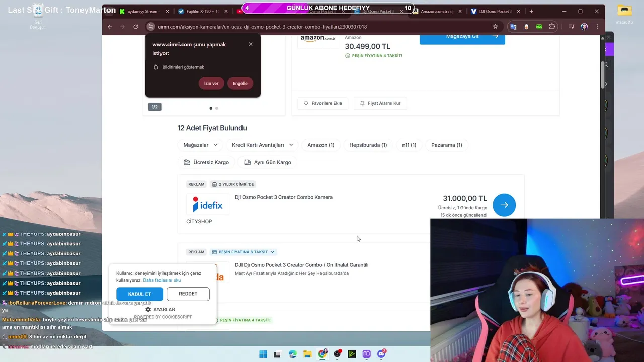The image size is (644, 362).
Task: Expand Peşin Fiyatına 6 Taksit dropdown
Action: click(243, 252)
